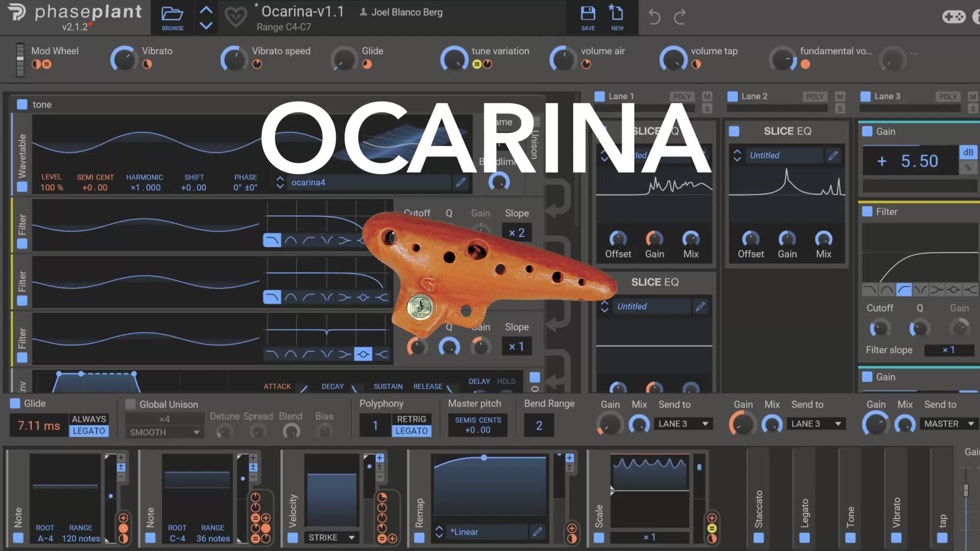
Task: Redo the last action
Action: point(680,17)
